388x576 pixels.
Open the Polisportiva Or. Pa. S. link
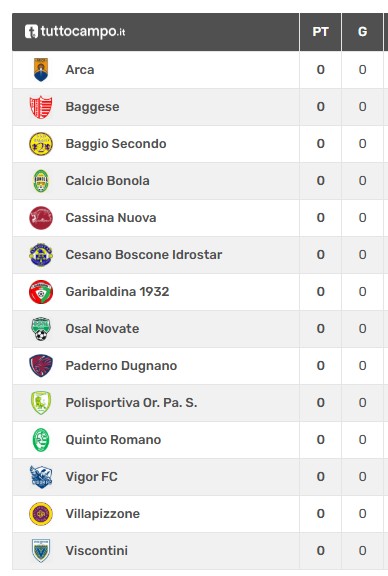131,403
